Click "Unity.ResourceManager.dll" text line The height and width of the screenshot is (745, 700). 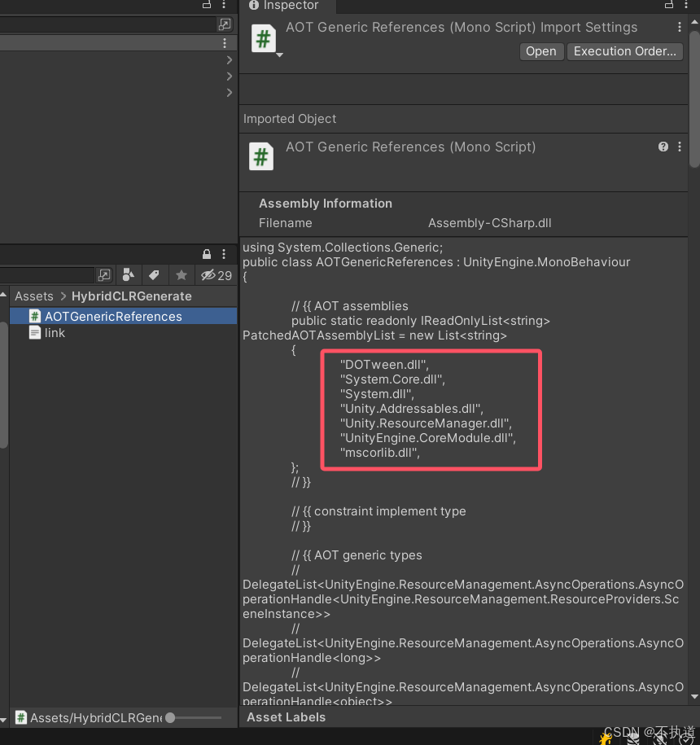(x=426, y=423)
